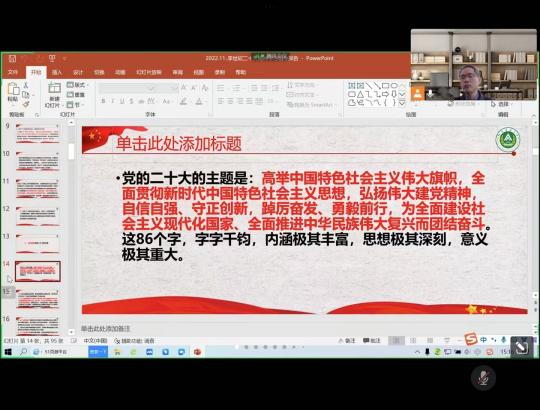540x410 pixels.
Task: Switch to Normal view in status bar
Action: point(396,340)
